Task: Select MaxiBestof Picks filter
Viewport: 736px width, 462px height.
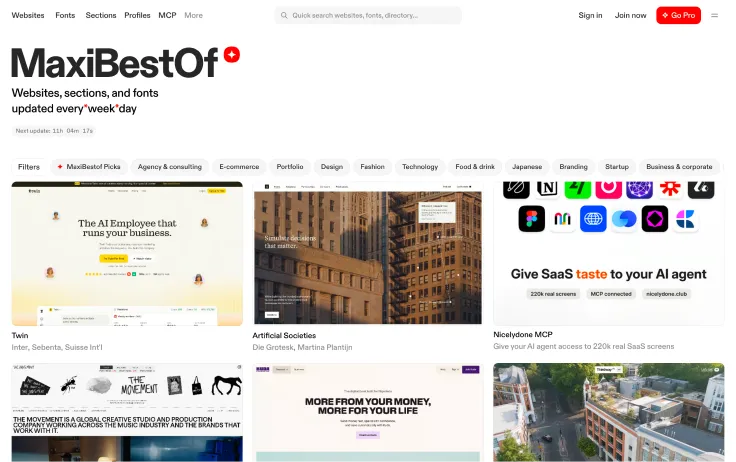Action: click(x=89, y=167)
